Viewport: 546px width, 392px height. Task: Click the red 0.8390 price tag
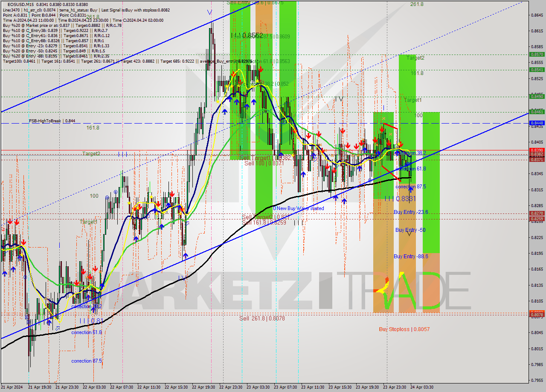[x=537, y=150]
